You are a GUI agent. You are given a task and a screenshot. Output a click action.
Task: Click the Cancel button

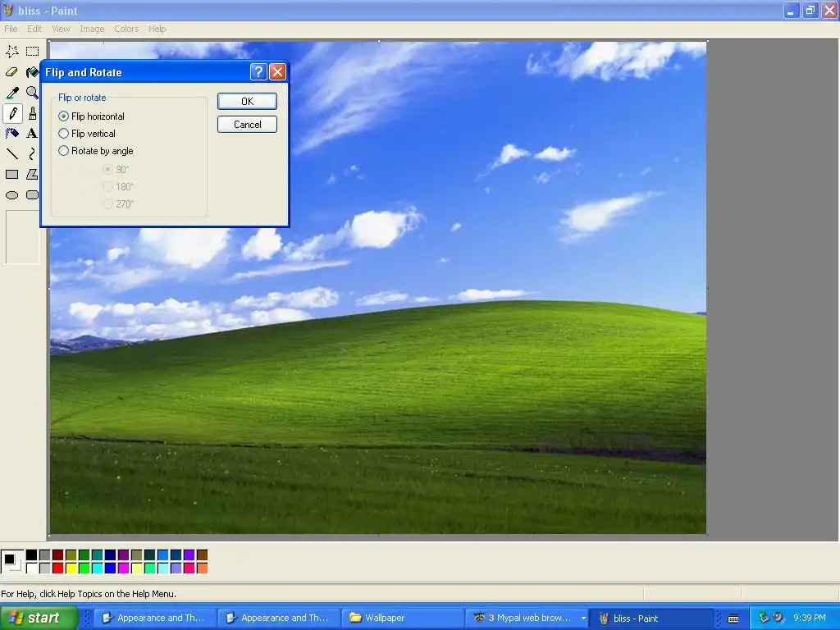[x=247, y=125]
